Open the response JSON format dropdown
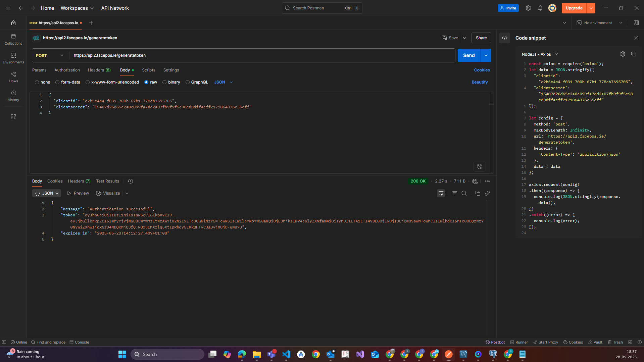This screenshot has width=644, height=362. [47, 193]
